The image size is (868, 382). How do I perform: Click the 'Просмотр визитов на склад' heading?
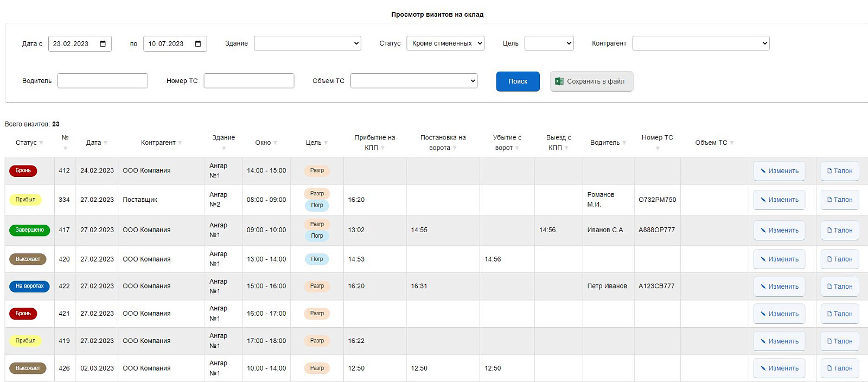click(437, 15)
